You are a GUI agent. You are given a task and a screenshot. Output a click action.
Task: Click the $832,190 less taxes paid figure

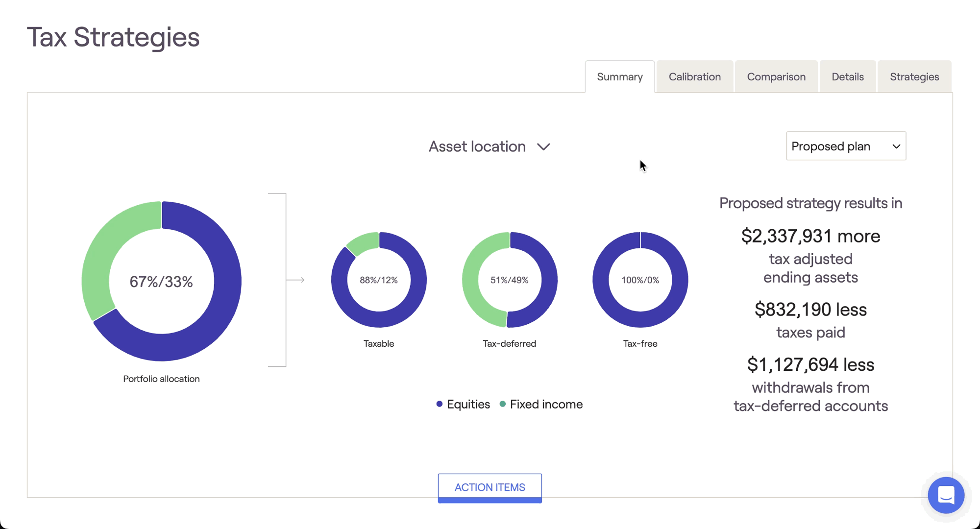[x=810, y=310]
